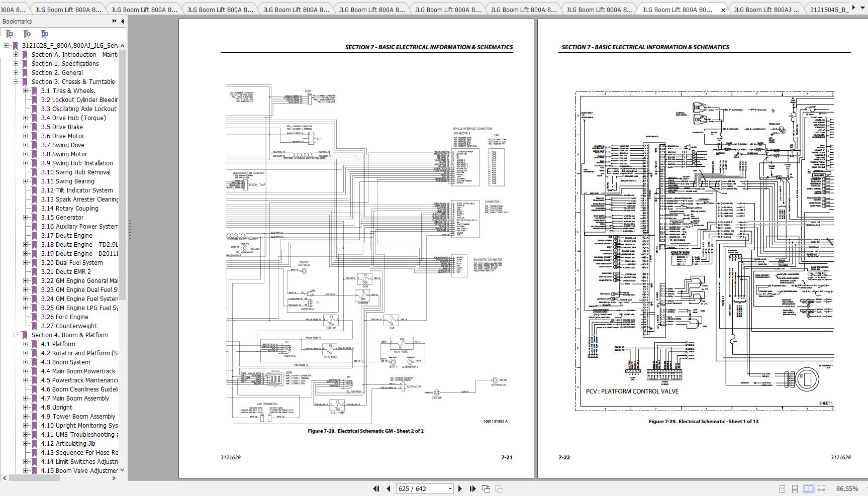The height and width of the screenshot is (496, 868).
Task: Click bookmark icon beside 3.26 Ford Engine
Action: [34, 317]
